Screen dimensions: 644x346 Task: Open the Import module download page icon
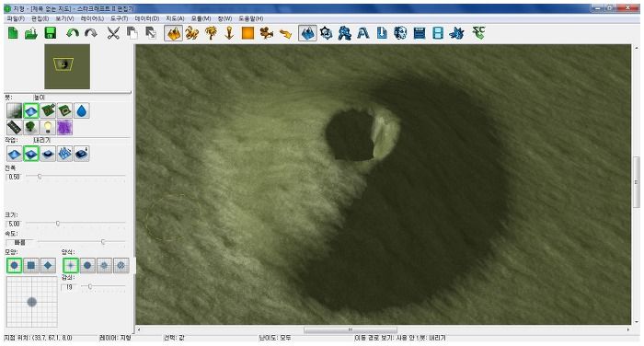click(382, 33)
